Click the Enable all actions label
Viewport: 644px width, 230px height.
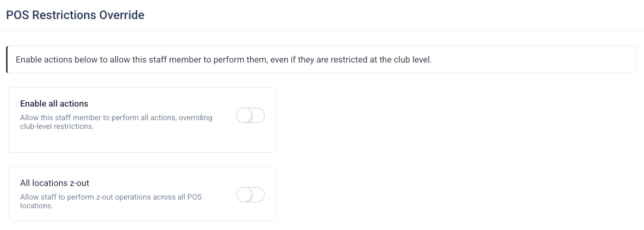point(54,103)
